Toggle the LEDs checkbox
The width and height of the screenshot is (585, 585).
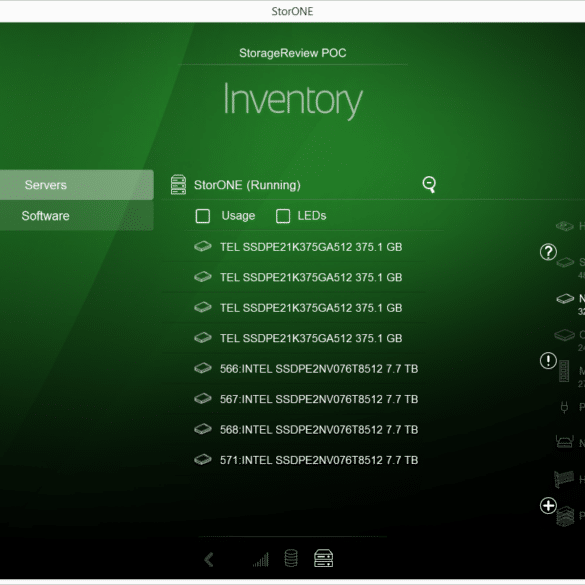pos(283,216)
